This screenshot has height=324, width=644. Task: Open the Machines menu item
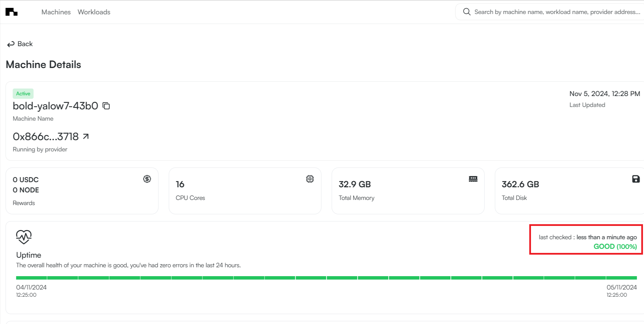pos(56,12)
